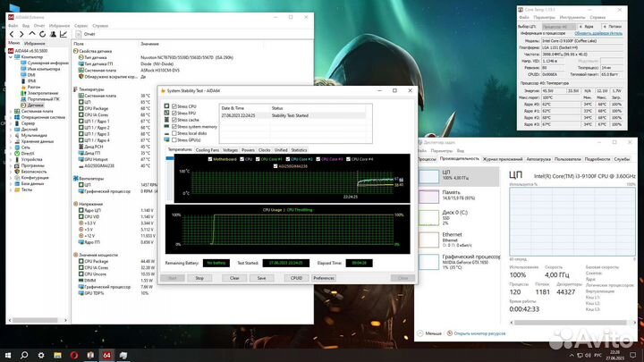Open Подробности tab in Task Manager

coord(597,159)
